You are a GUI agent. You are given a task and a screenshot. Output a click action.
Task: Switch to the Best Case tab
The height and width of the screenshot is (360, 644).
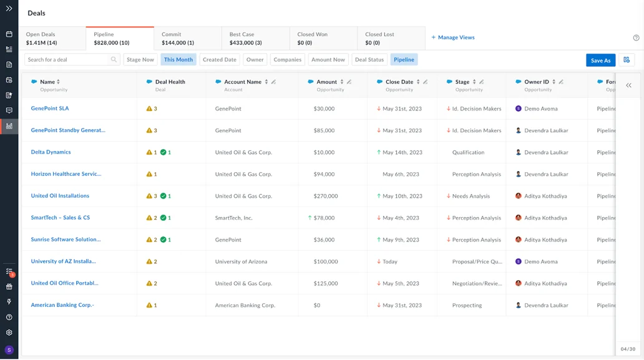(x=255, y=38)
